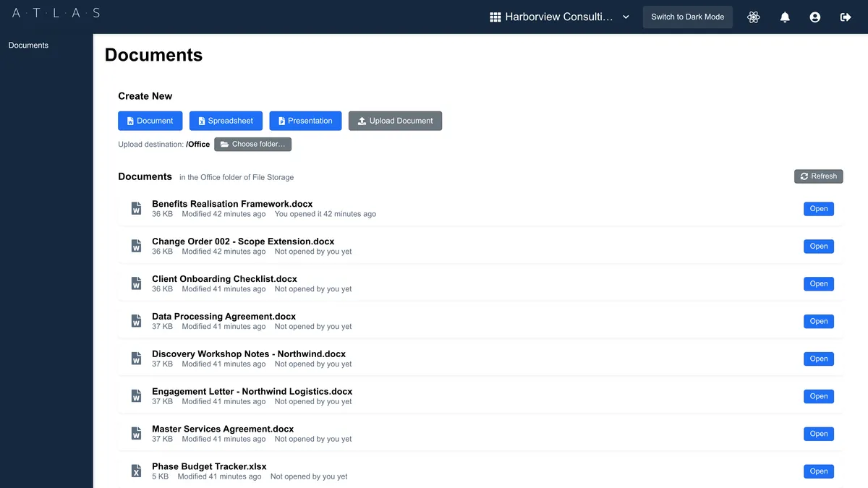Create a new Document
The width and height of the screenshot is (868, 488).
point(150,121)
